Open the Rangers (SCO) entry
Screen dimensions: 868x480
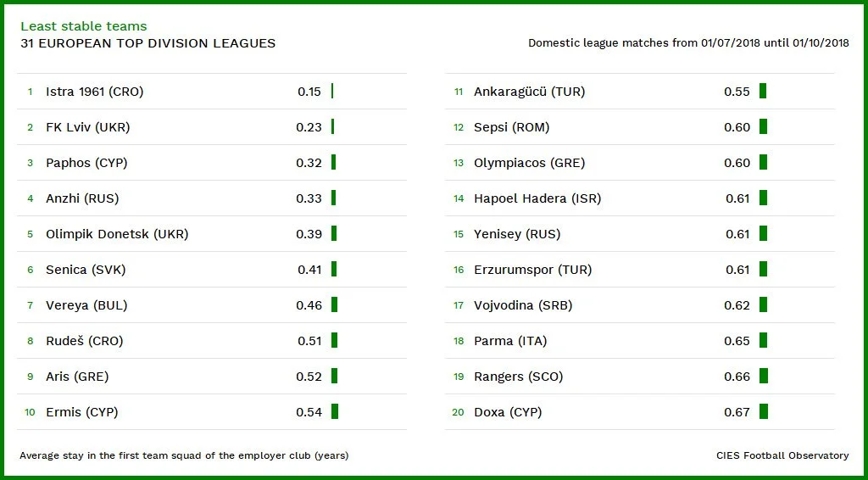click(518, 377)
